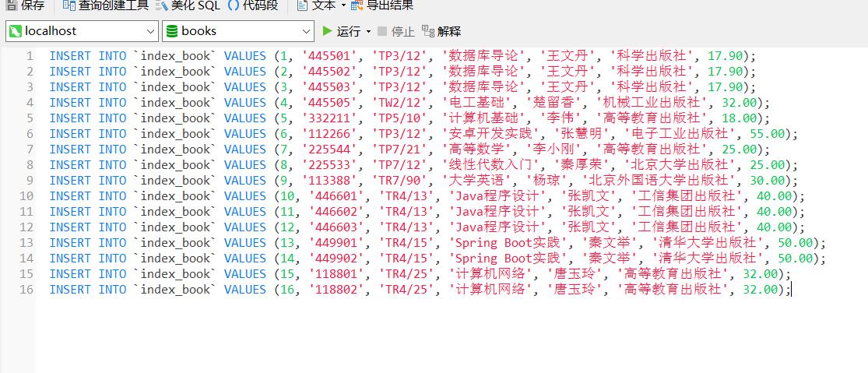868x373 pixels.
Task: Click line number 12 in the gutter
Action: (26, 227)
